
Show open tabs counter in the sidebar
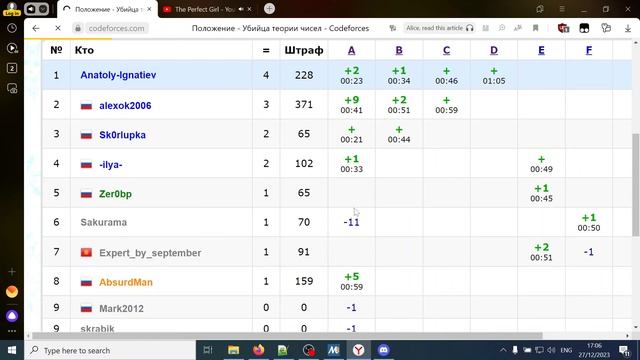click(x=12, y=68)
